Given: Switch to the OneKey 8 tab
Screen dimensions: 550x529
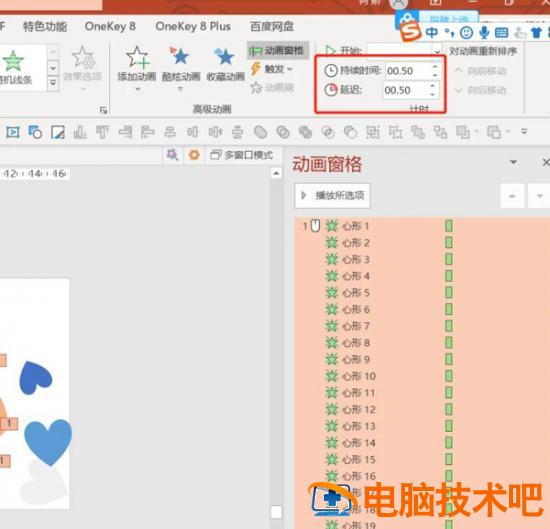Looking at the screenshot, I should 110,26.
